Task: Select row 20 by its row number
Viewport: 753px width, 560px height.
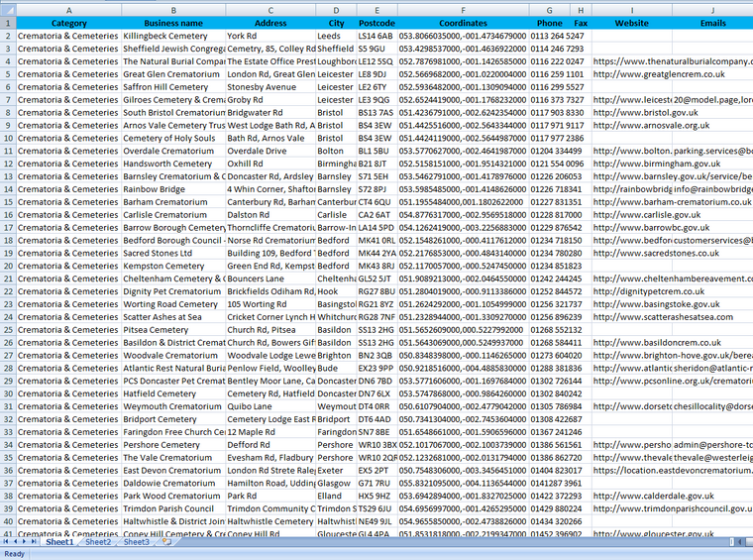Action: [x=8, y=266]
